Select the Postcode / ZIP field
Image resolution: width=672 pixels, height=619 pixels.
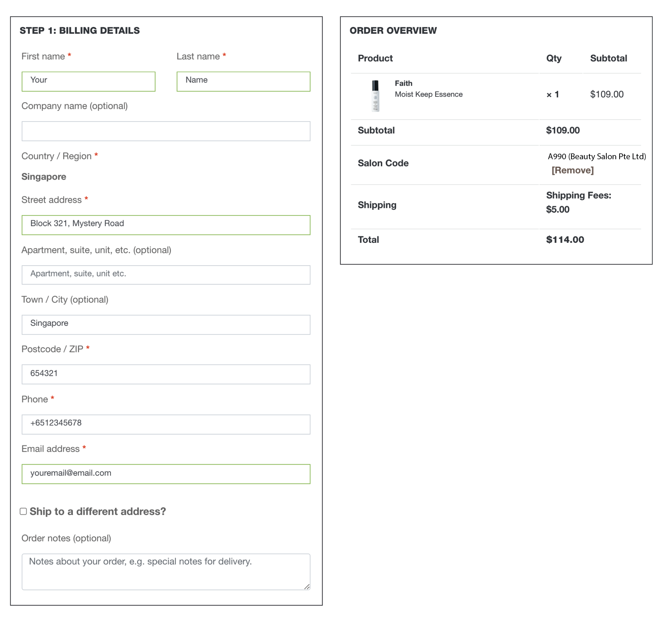click(x=166, y=374)
